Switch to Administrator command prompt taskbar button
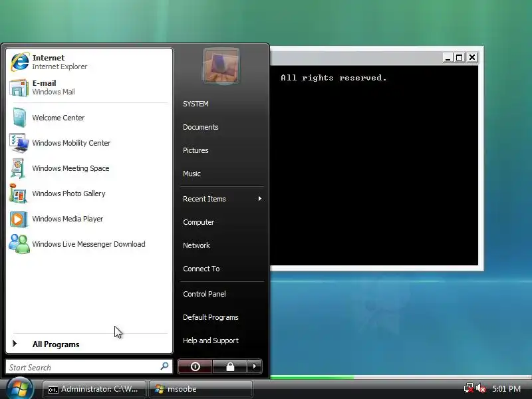 click(x=94, y=389)
